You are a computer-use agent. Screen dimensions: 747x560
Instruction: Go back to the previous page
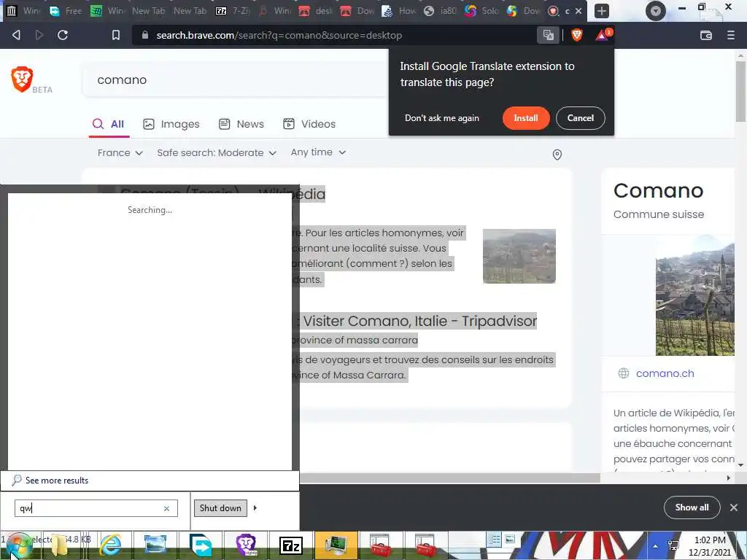click(16, 35)
